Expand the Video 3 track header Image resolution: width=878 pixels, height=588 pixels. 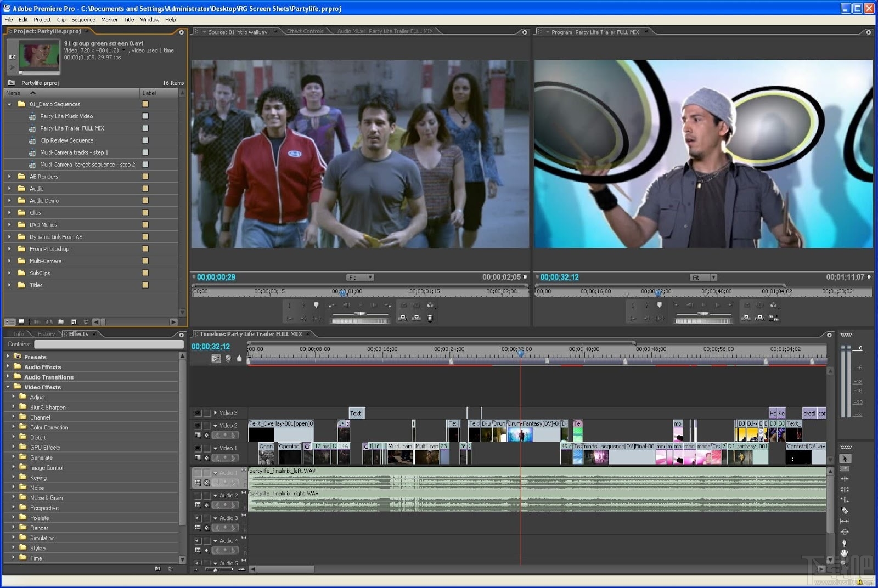pos(215,412)
